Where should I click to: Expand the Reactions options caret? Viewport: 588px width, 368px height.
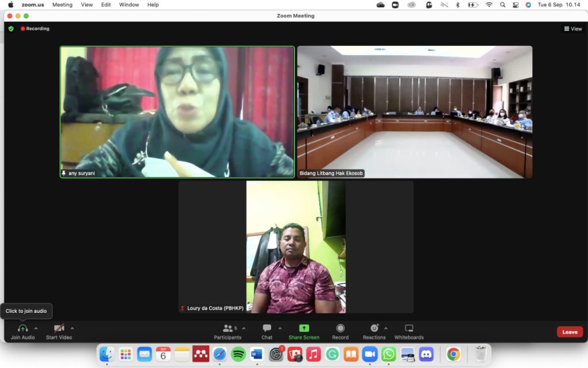coord(386,328)
